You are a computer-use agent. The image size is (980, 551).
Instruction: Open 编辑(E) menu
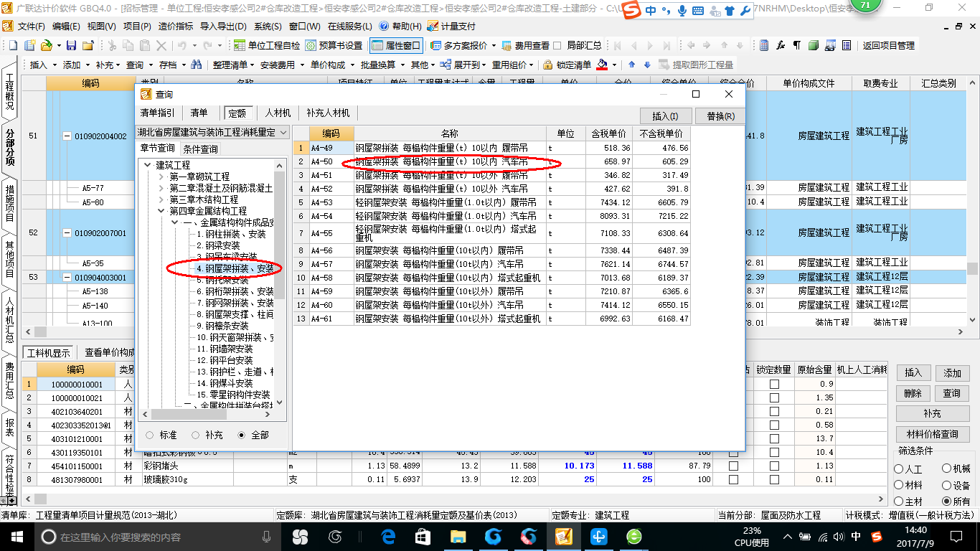pos(66,26)
